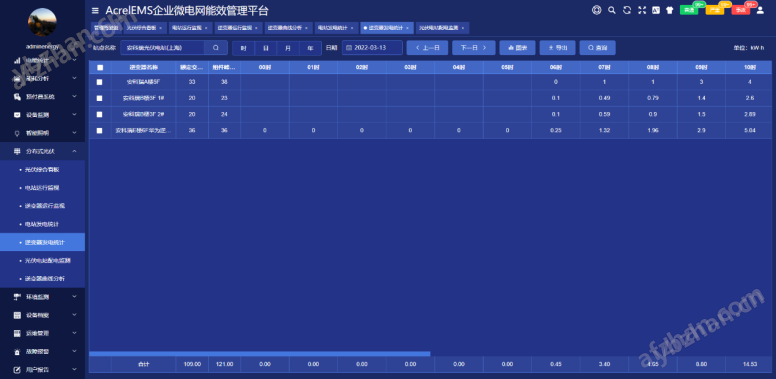Select the 月 (month) granularity option
Viewport: 776px width, 379px height.
tap(288, 48)
